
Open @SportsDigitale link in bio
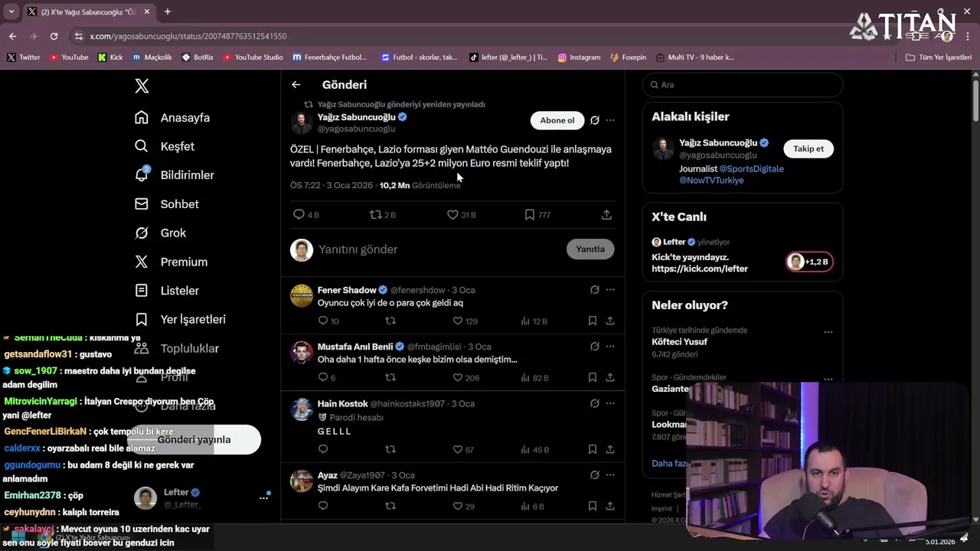point(751,168)
